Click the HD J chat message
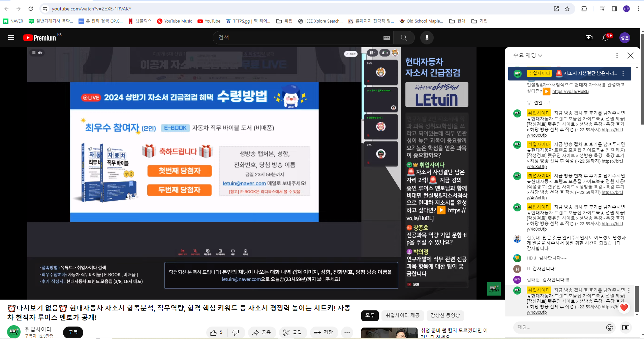 tap(553, 258)
